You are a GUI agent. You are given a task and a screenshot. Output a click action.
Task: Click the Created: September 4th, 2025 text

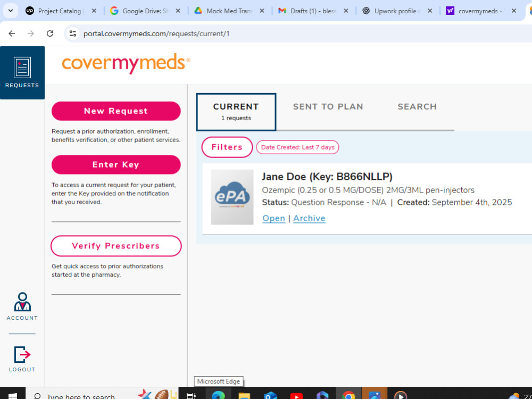click(455, 203)
